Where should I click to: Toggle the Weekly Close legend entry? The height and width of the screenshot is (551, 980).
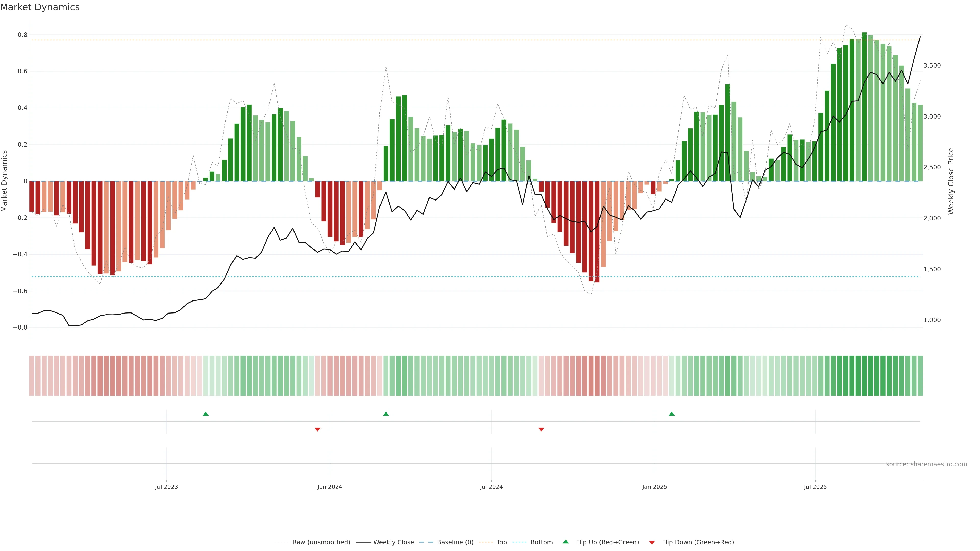[x=393, y=542]
